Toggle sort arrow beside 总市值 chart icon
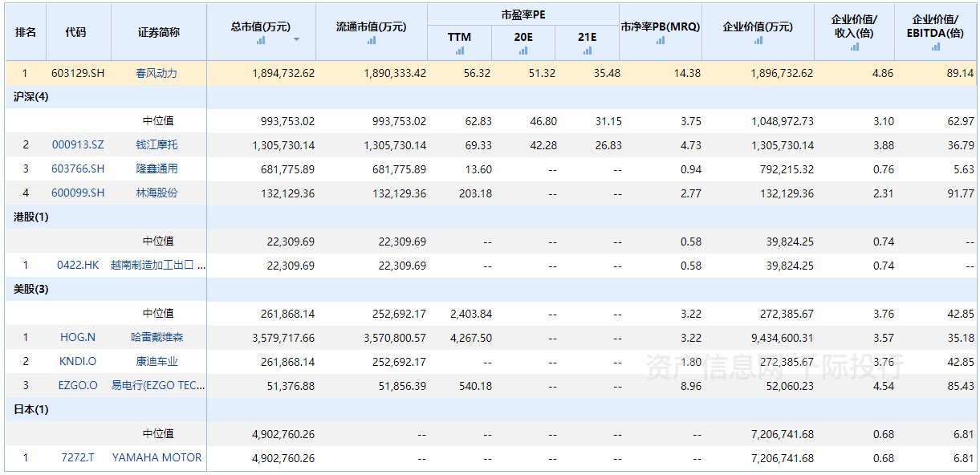This screenshot has height=475, width=980. coord(296,39)
